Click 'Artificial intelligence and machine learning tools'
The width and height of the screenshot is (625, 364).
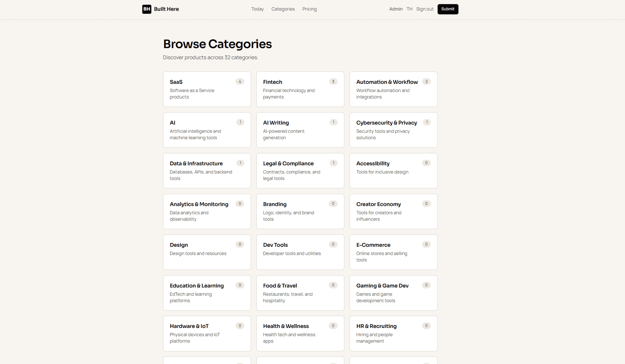[x=195, y=134]
